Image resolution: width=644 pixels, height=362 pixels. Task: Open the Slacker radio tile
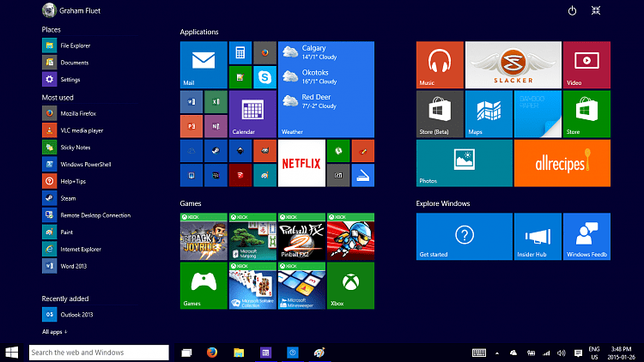pyautogui.click(x=513, y=65)
